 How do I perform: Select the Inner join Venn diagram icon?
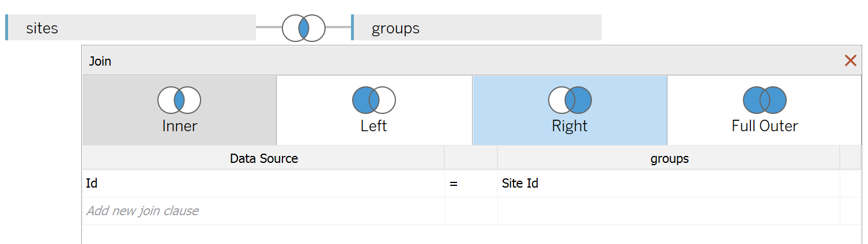(x=179, y=100)
